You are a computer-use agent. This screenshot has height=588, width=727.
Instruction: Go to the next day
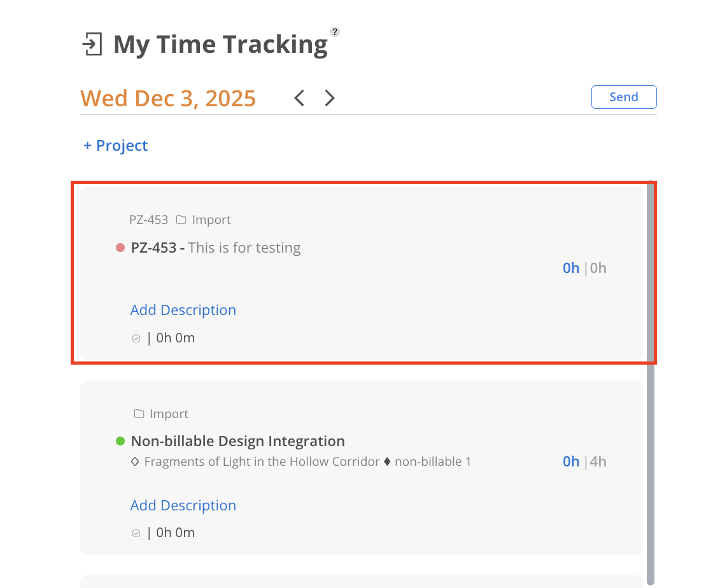(329, 98)
